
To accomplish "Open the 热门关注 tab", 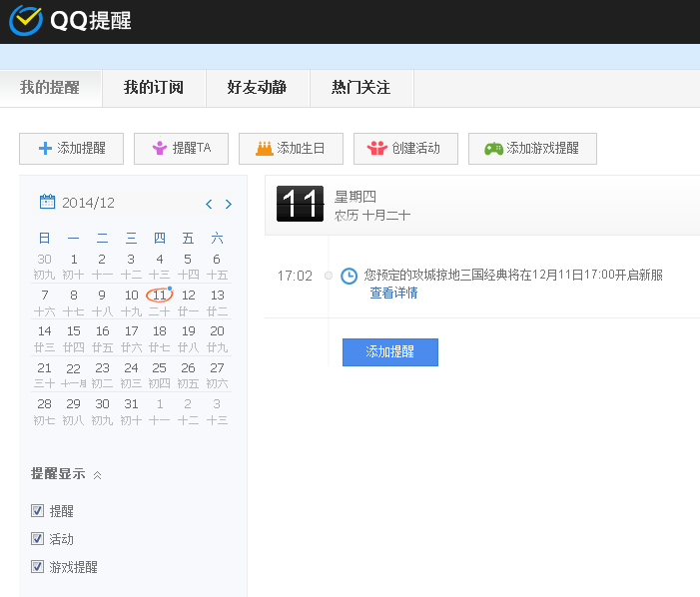I will pos(361,88).
